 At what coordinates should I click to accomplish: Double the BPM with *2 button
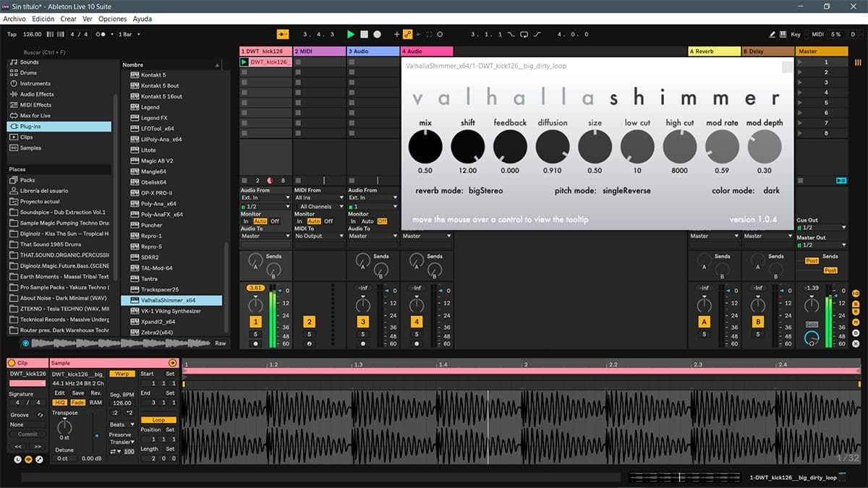129,413
